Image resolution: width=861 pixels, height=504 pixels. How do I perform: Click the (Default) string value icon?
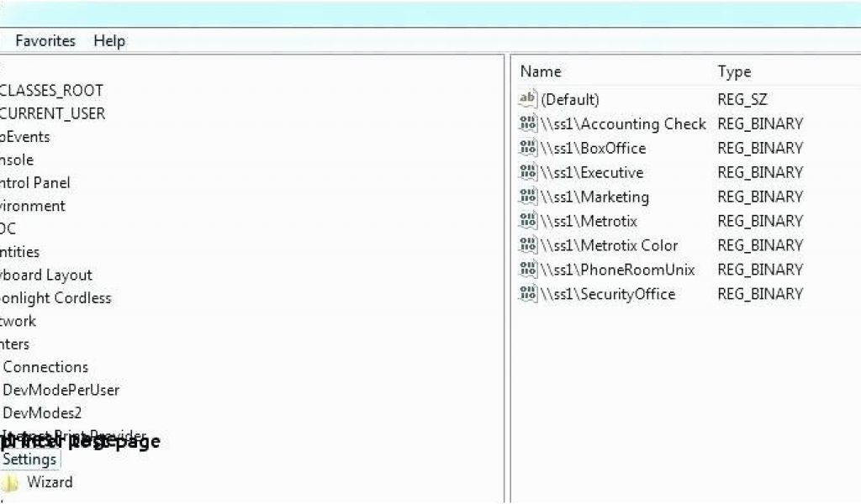point(527,99)
